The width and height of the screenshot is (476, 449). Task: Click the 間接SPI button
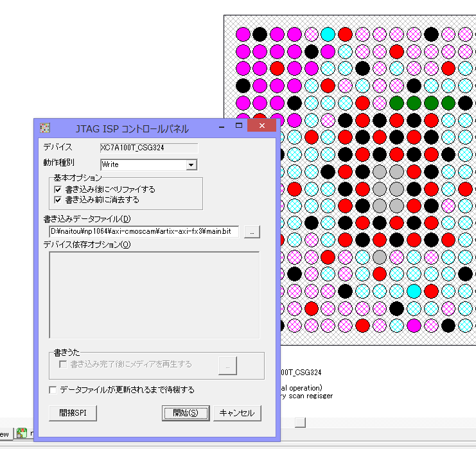pos(73,413)
